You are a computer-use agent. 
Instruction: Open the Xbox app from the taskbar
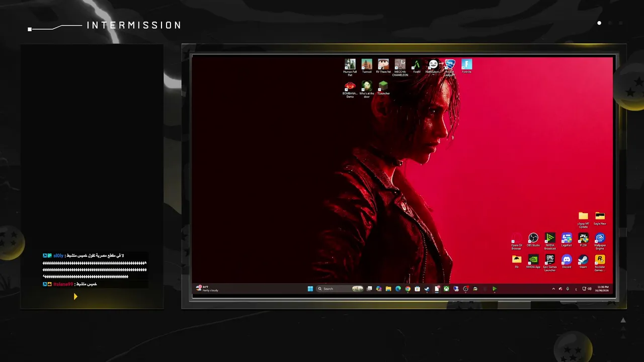click(446, 289)
